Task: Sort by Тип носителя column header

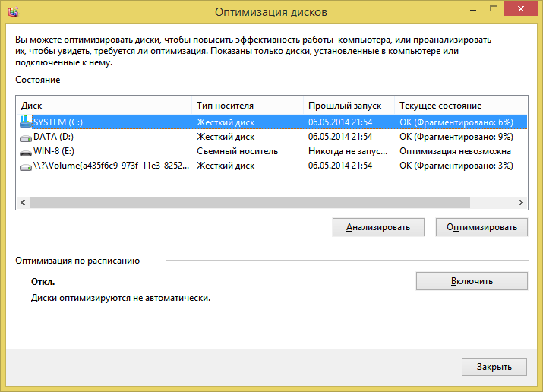Action: [x=248, y=106]
